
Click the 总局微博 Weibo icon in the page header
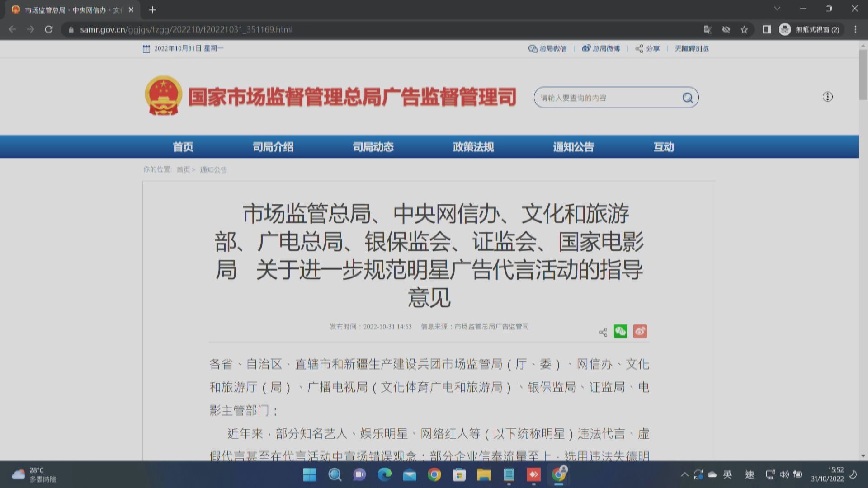(x=586, y=48)
